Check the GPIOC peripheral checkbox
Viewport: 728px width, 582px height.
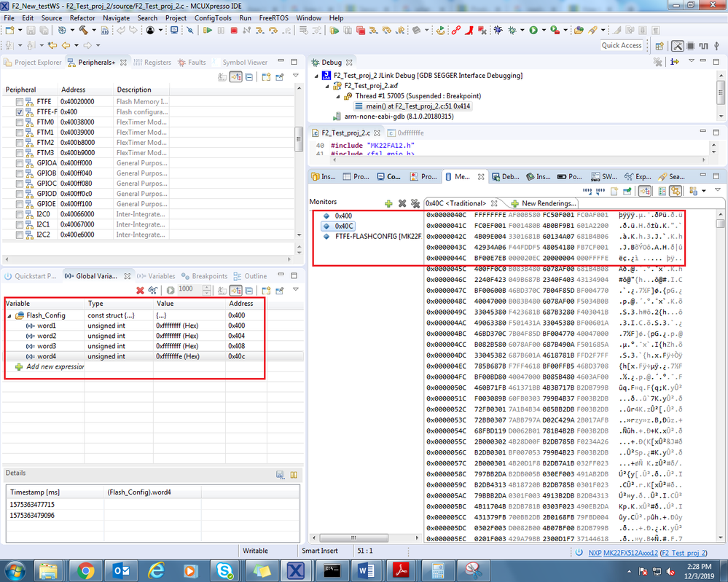[x=19, y=184]
